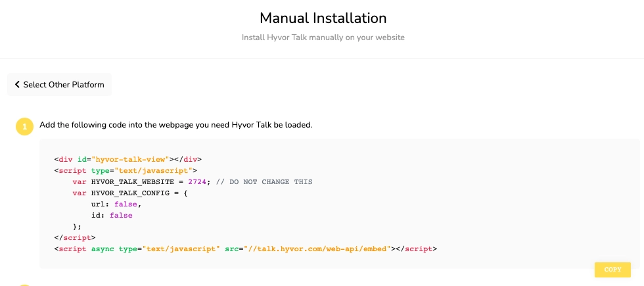
Task: Click the 'id: false' code line
Action: pyautogui.click(x=112, y=216)
